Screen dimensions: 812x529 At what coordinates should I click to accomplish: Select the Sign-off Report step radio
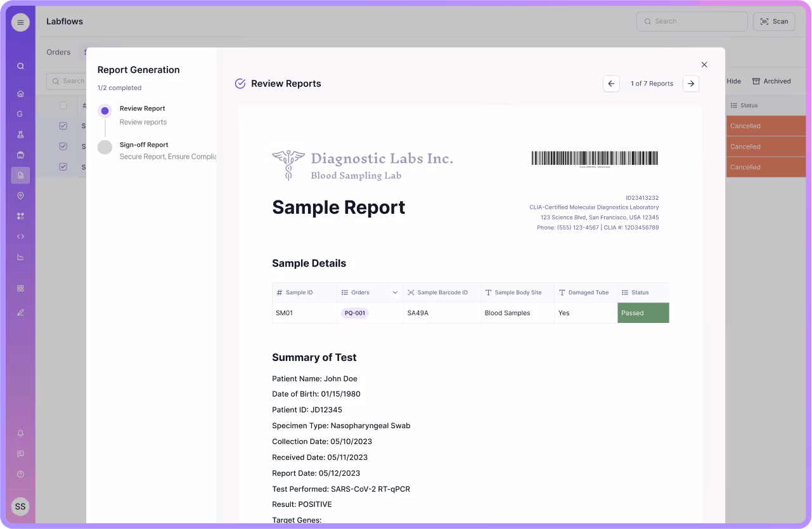point(105,148)
